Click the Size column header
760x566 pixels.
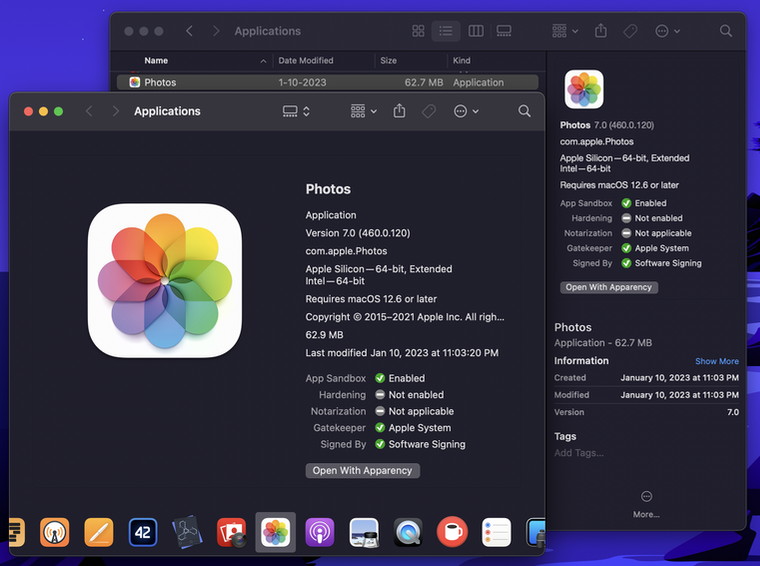(x=388, y=61)
